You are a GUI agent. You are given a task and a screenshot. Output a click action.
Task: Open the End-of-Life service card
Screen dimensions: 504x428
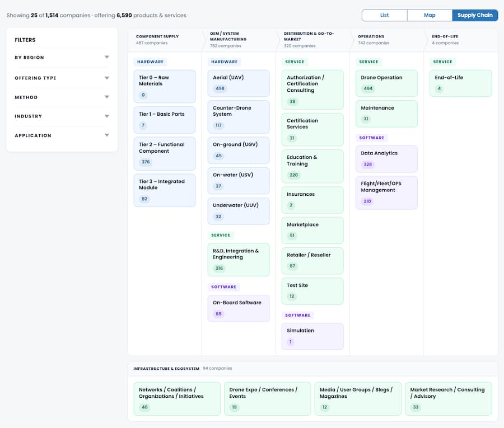[x=461, y=83]
